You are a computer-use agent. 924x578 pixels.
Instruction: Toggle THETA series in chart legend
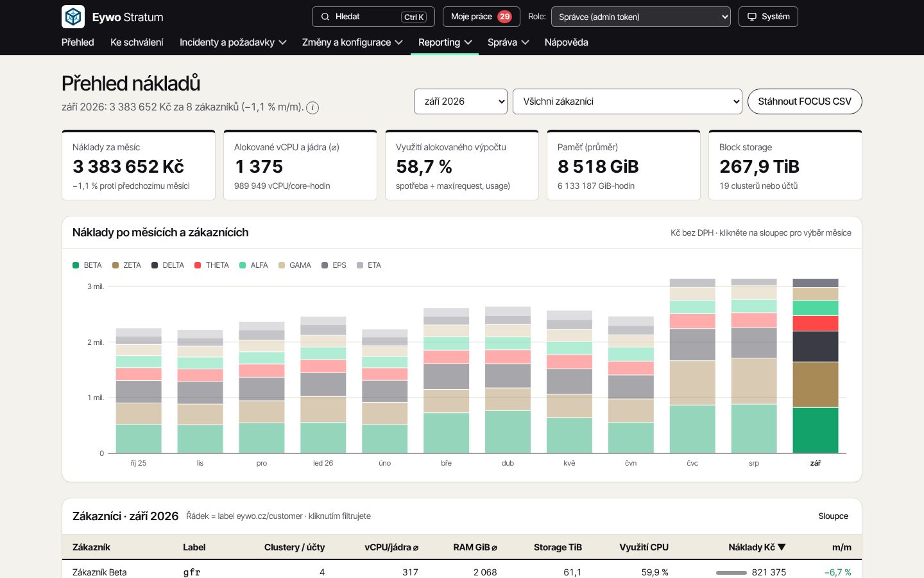pos(212,265)
